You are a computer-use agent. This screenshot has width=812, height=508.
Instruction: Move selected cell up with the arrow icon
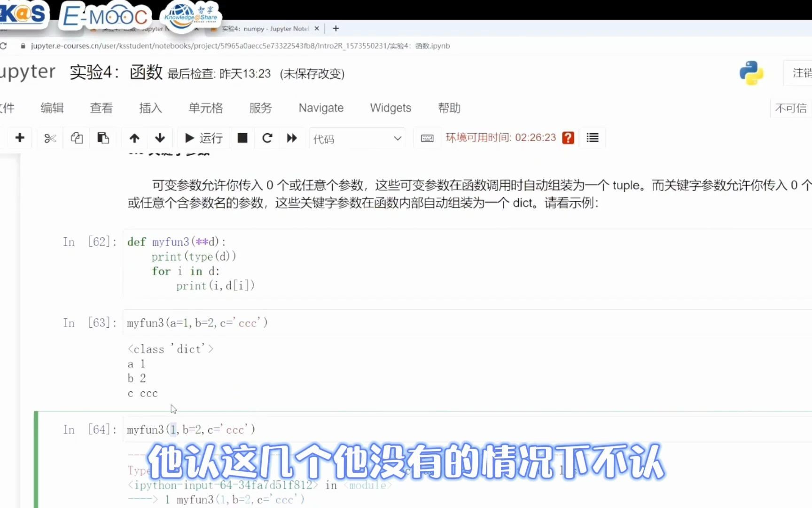tap(134, 138)
